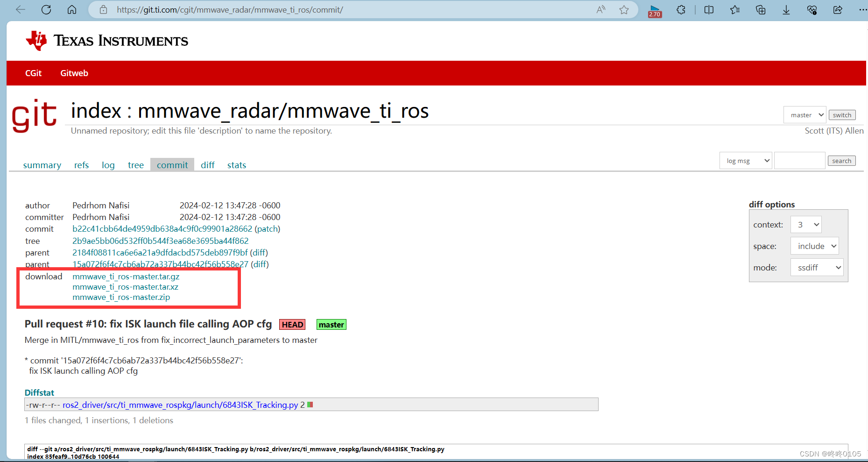Open the split screen icon

(709, 9)
